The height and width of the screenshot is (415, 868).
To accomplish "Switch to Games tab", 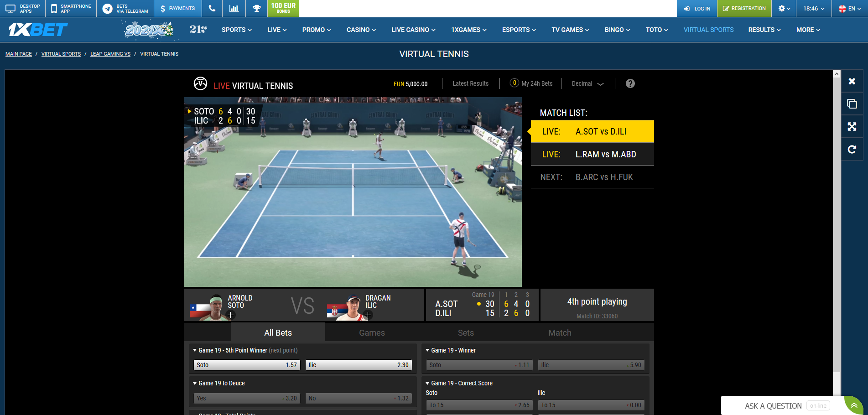I will tap(372, 332).
